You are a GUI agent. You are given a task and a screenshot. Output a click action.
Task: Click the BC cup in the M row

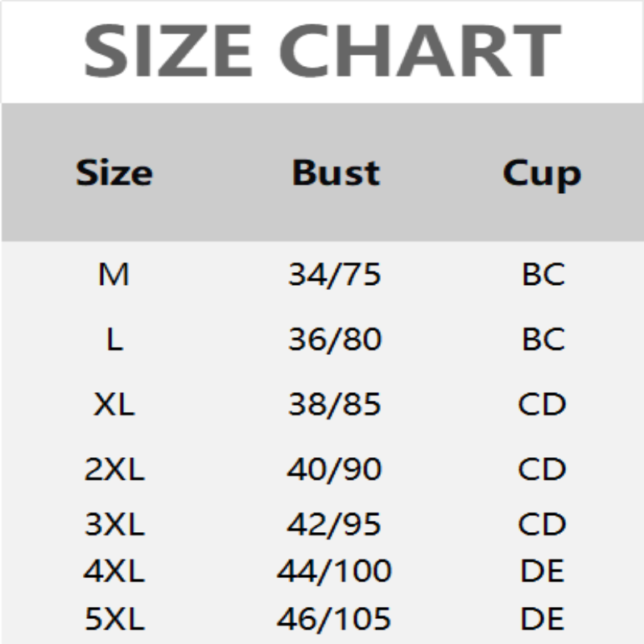pos(543,275)
